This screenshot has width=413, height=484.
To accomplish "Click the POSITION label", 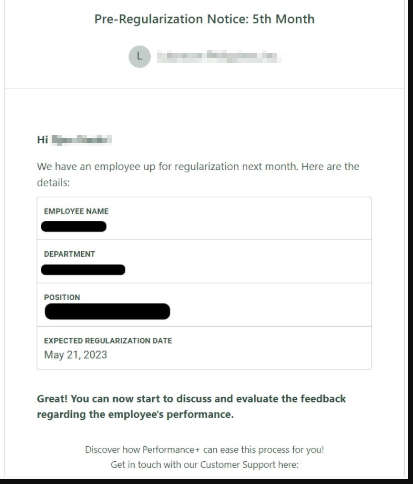I will click(x=62, y=297).
